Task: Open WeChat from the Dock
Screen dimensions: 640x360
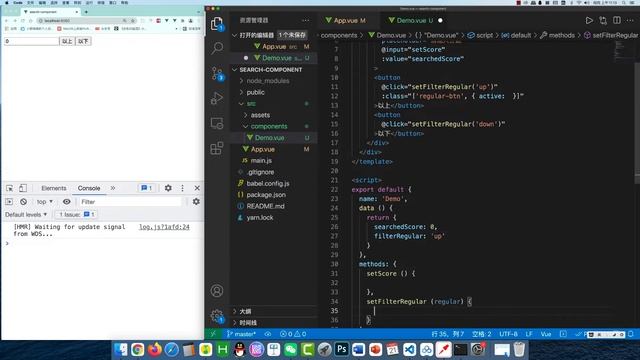Action: (x=291, y=349)
